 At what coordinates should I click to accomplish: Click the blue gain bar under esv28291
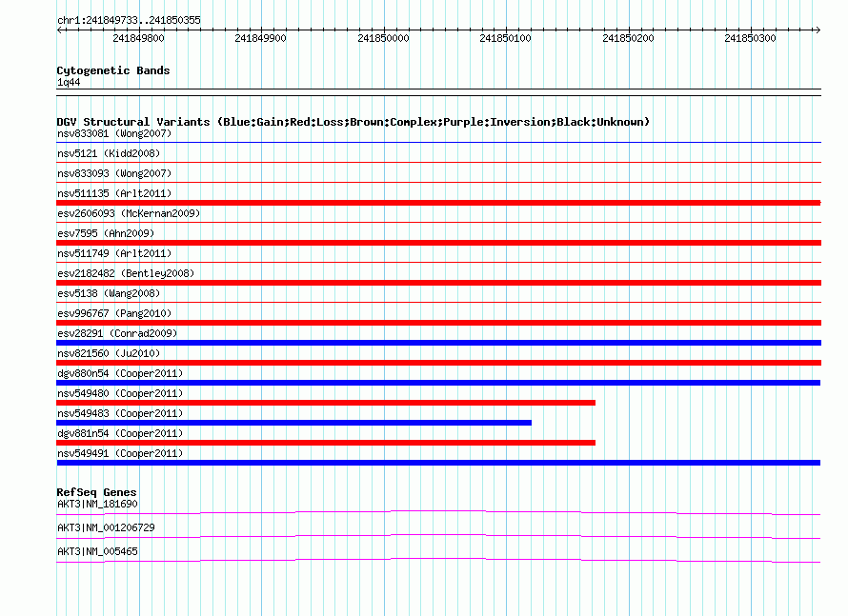(x=438, y=343)
